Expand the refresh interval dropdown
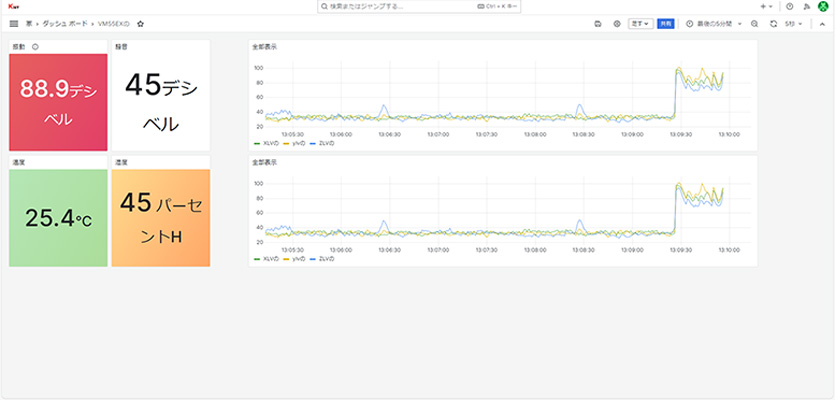The width and height of the screenshot is (835, 400). click(794, 23)
